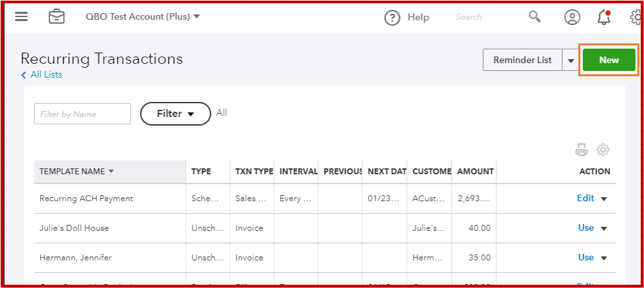Image resolution: width=644 pixels, height=288 pixels.
Task: Open the notifications bell icon
Action: pyautogui.click(x=604, y=17)
